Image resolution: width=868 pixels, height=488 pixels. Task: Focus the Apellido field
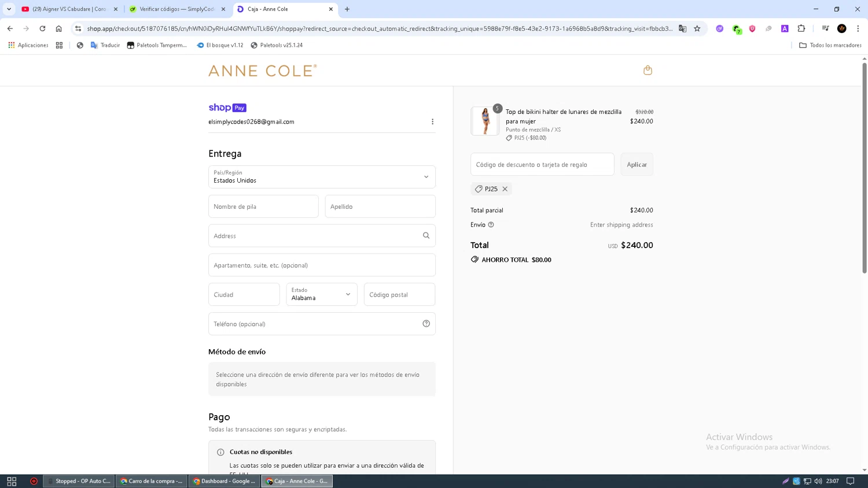(380, 206)
